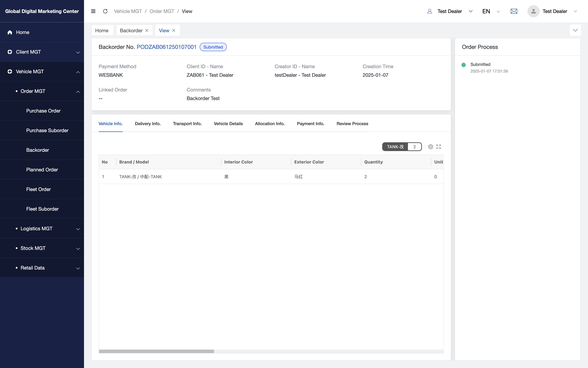The height and width of the screenshot is (368, 588).
Task: Click the user avatar picture
Action: 533,11
